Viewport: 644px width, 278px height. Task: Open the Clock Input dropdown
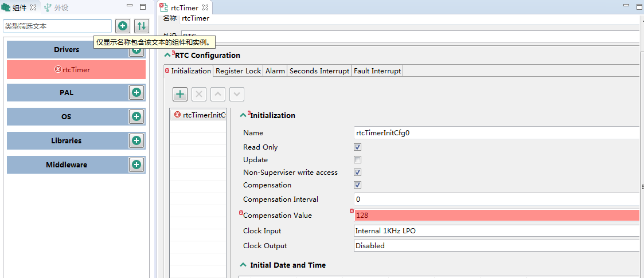click(497, 231)
